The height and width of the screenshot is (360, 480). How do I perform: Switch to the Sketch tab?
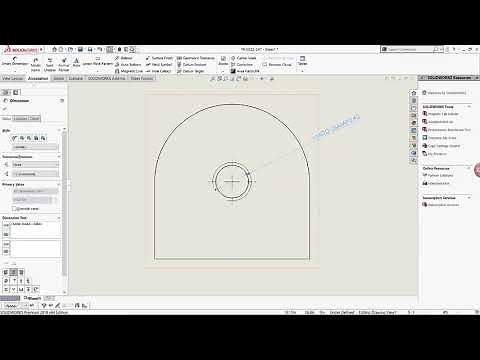pyautogui.click(x=59, y=78)
